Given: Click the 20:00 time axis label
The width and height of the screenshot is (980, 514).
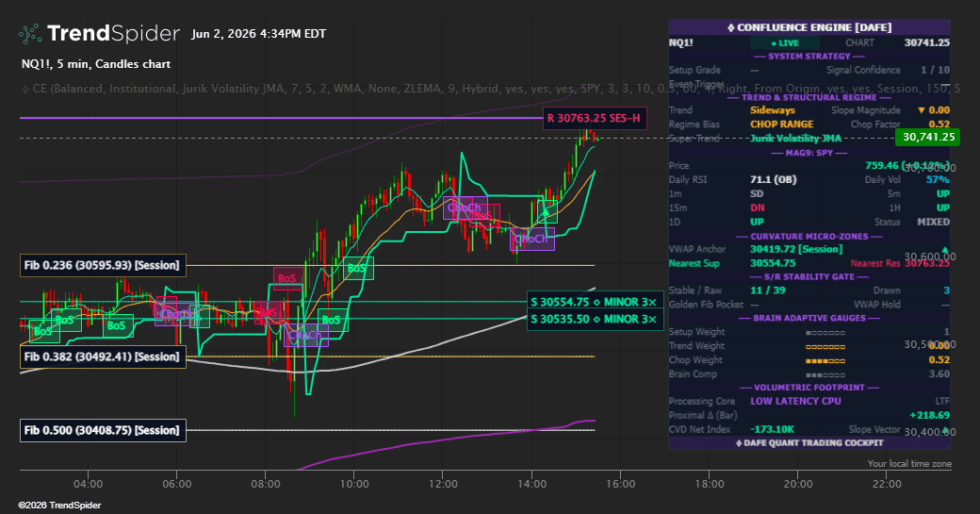Looking at the screenshot, I should [x=798, y=484].
